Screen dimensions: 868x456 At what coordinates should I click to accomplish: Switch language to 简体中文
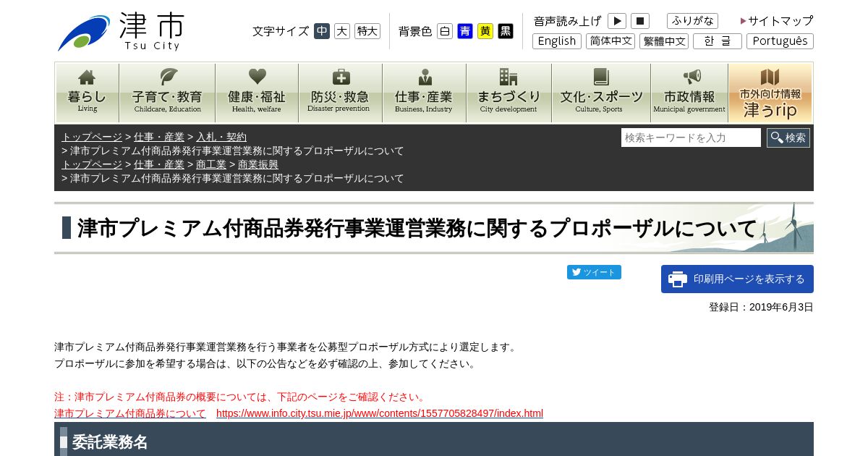610,41
